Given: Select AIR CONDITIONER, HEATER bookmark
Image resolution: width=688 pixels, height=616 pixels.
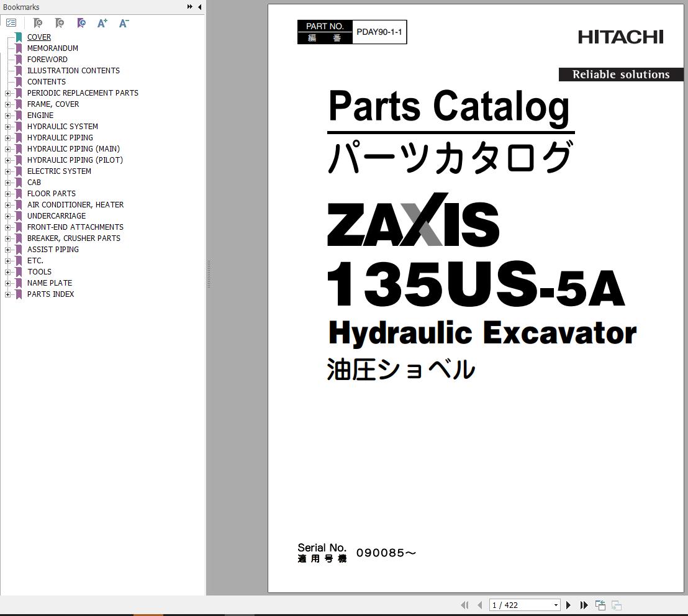Looking at the screenshot, I should [x=76, y=205].
